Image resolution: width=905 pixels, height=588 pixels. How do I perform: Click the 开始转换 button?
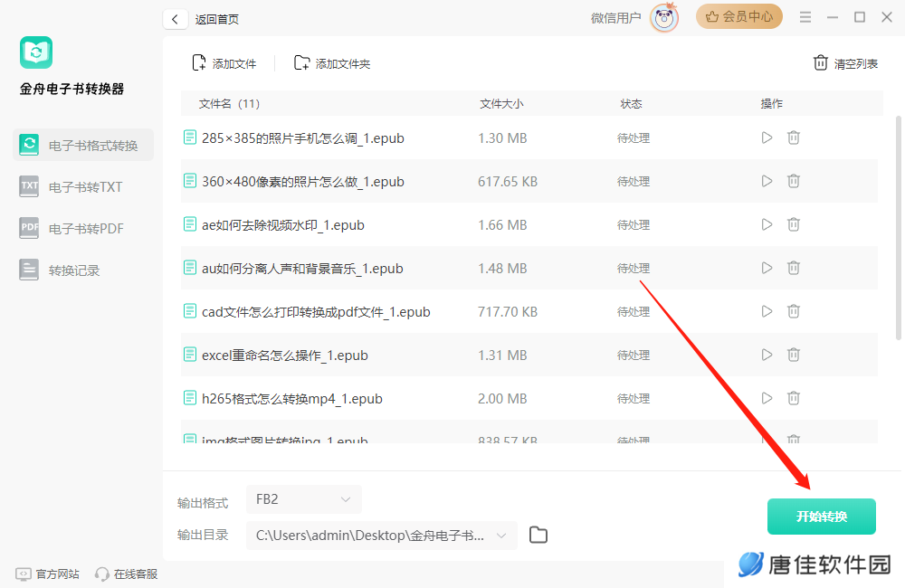[x=822, y=517]
